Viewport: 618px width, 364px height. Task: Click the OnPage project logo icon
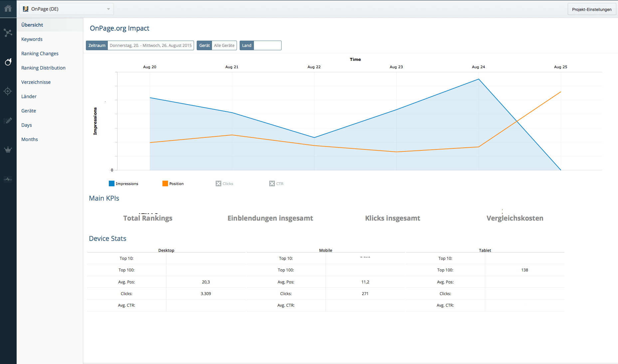pyautogui.click(x=26, y=9)
